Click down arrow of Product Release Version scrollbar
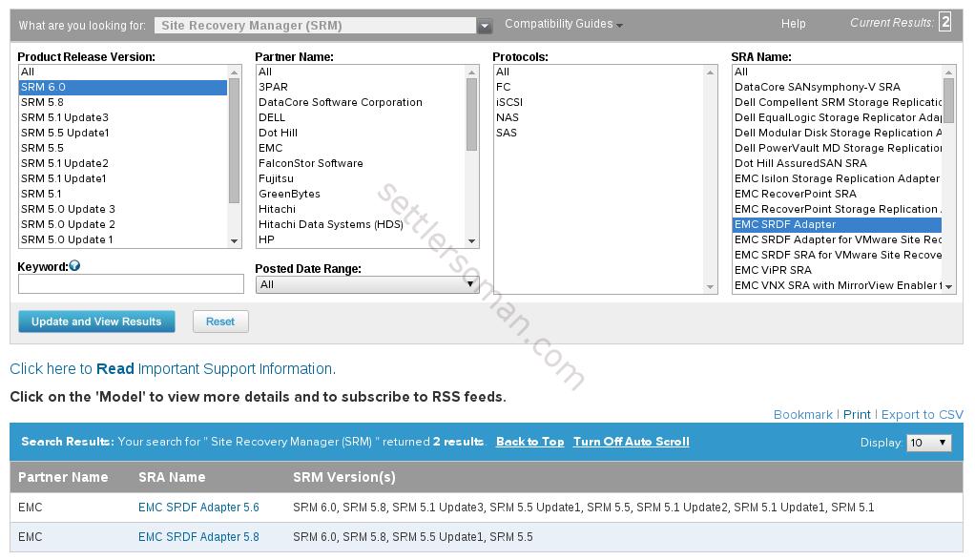Image resolution: width=975 pixels, height=560 pixels. coord(234,241)
